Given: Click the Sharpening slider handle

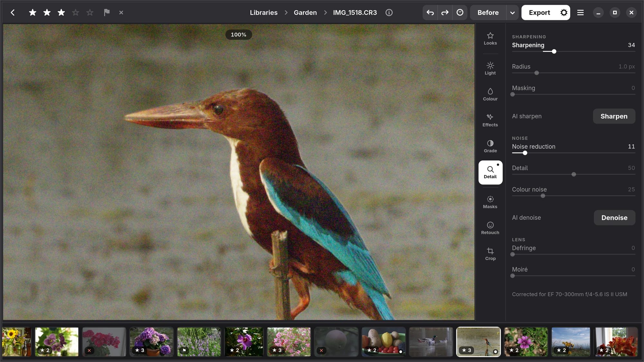Looking at the screenshot, I should tap(554, 51).
